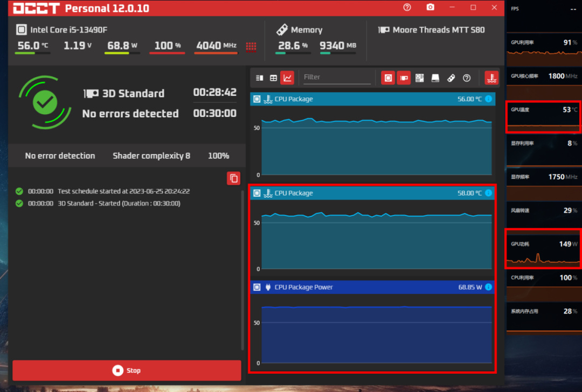This screenshot has height=392, width=582.
Task: Click the Moore Threads GPU card icon
Action: [384, 30]
